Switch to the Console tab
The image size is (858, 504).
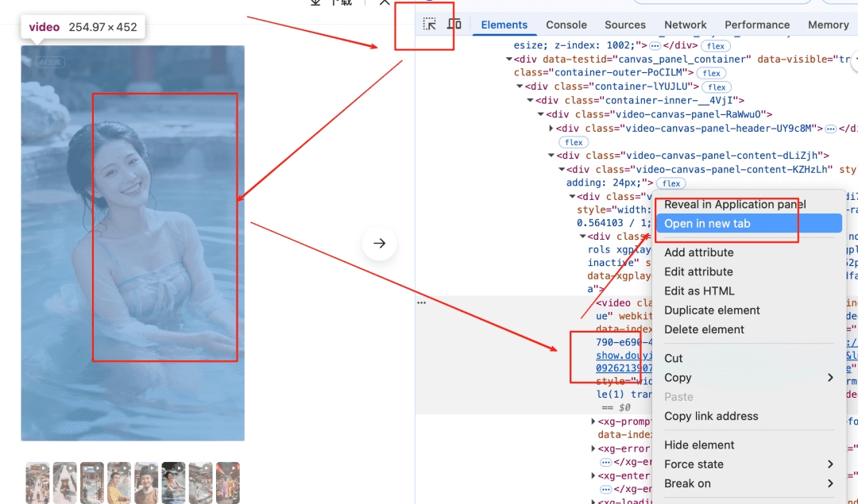point(566,25)
